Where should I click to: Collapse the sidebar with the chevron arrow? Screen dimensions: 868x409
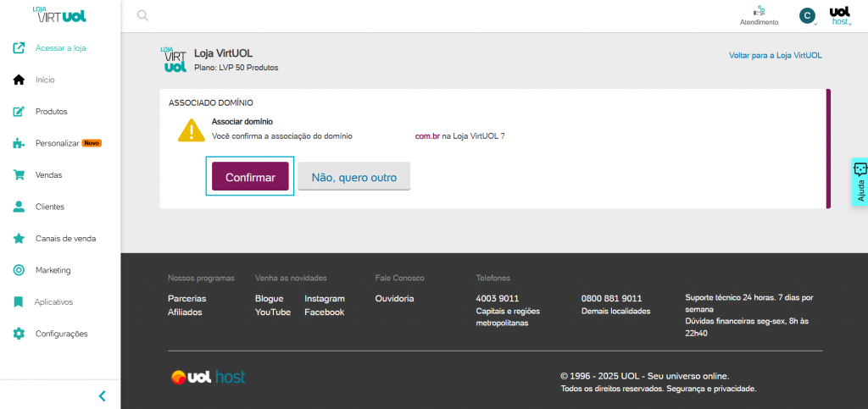coord(102,395)
